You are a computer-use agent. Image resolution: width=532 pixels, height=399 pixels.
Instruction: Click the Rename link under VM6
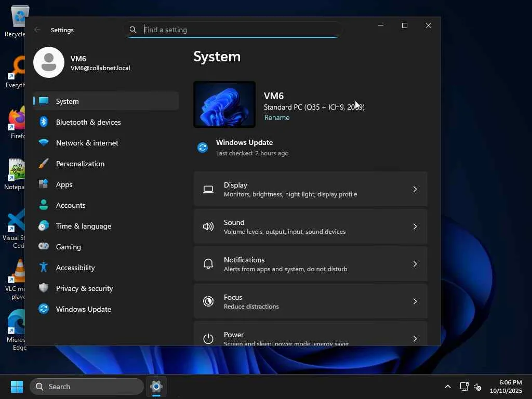click(x=277, y=117)
